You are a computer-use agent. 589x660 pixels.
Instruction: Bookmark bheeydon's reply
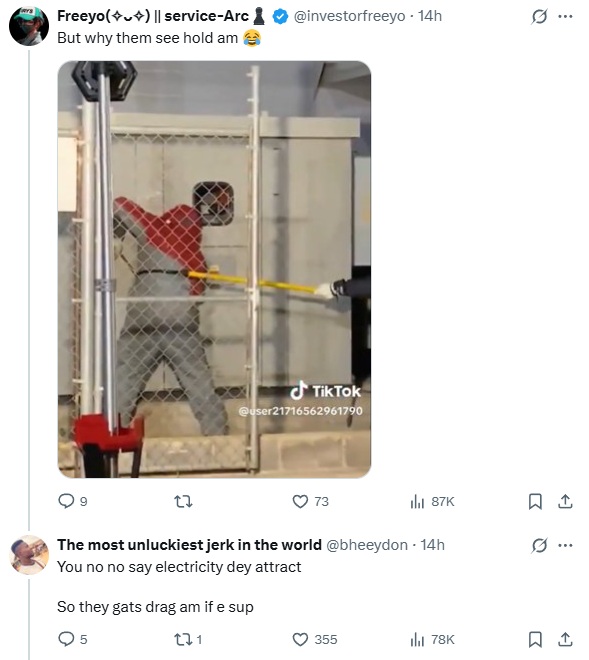(535, 639)
